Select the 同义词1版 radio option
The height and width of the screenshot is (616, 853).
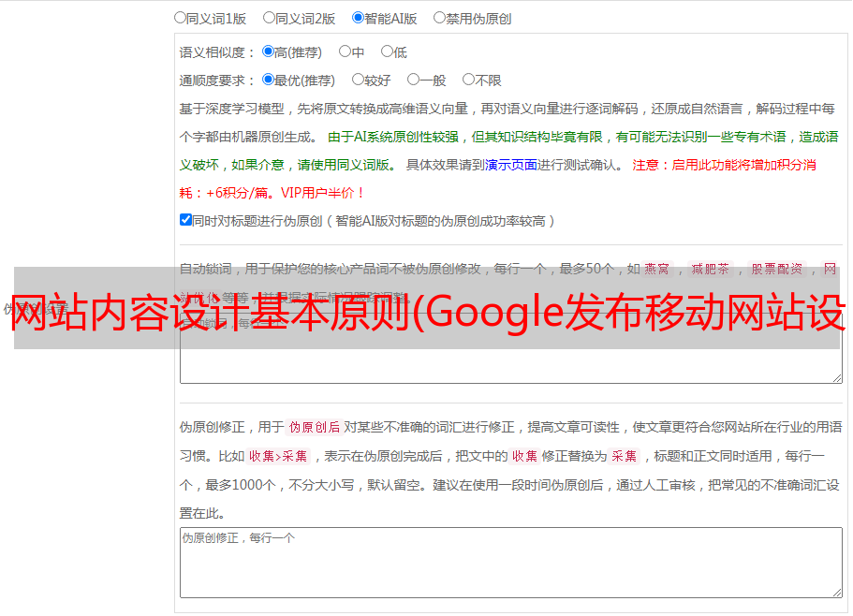pos(180,18)
